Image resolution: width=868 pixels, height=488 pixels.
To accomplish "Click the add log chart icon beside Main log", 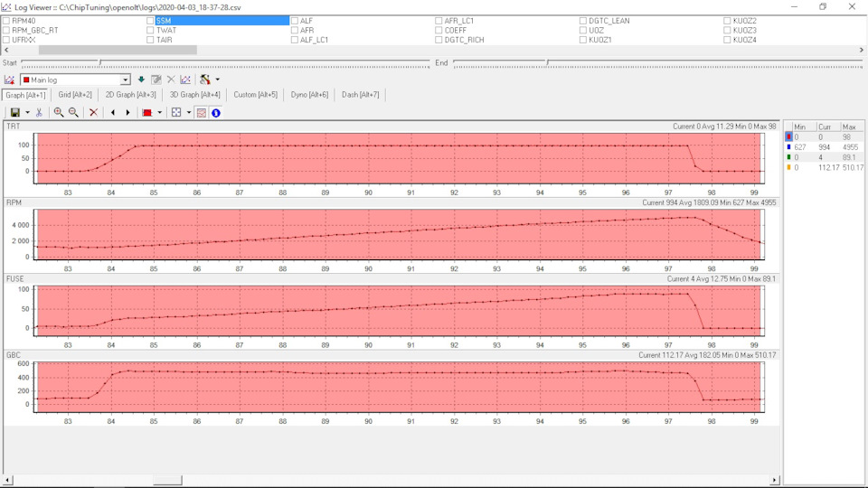I will pyautogui.click(x=9, y=80).
